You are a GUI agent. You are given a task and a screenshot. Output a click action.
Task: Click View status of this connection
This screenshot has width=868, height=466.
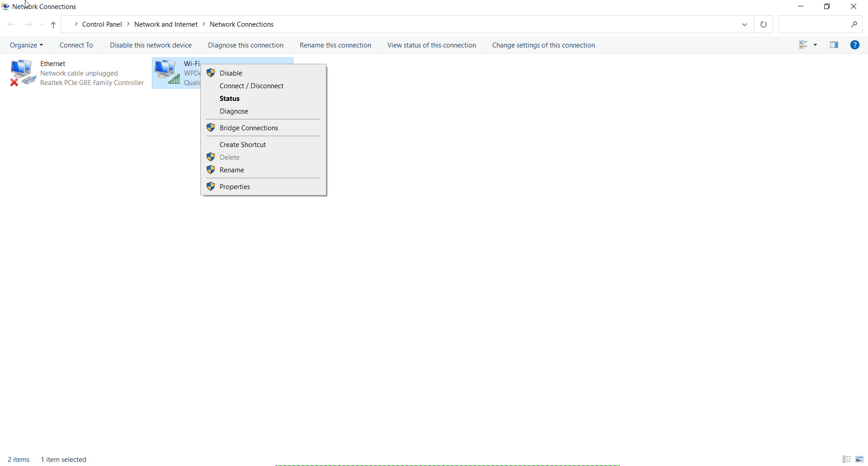(432, 45)
